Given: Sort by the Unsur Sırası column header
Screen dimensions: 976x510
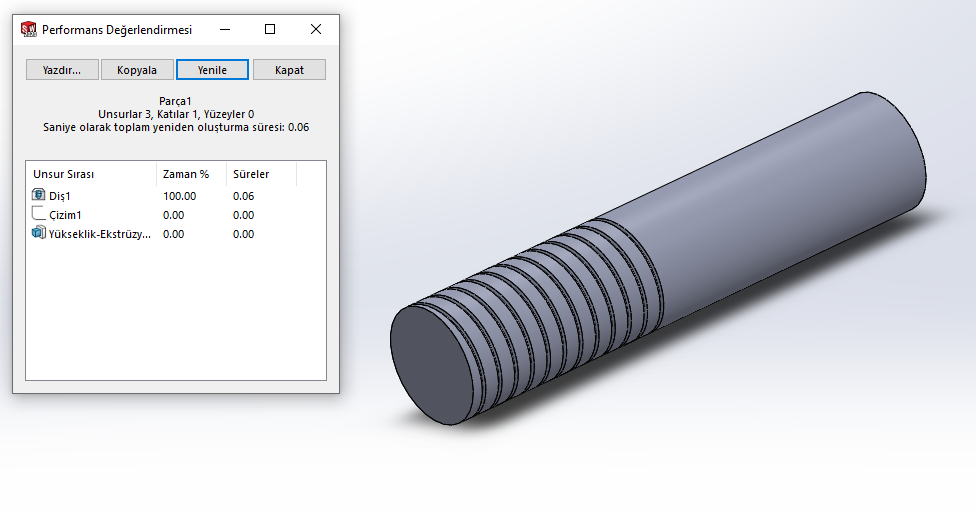Looking at the screenshot, I should coord(91,174).
